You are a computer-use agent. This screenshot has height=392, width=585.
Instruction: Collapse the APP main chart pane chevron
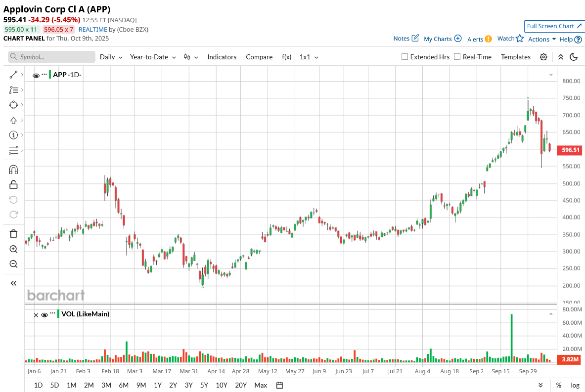551,75
